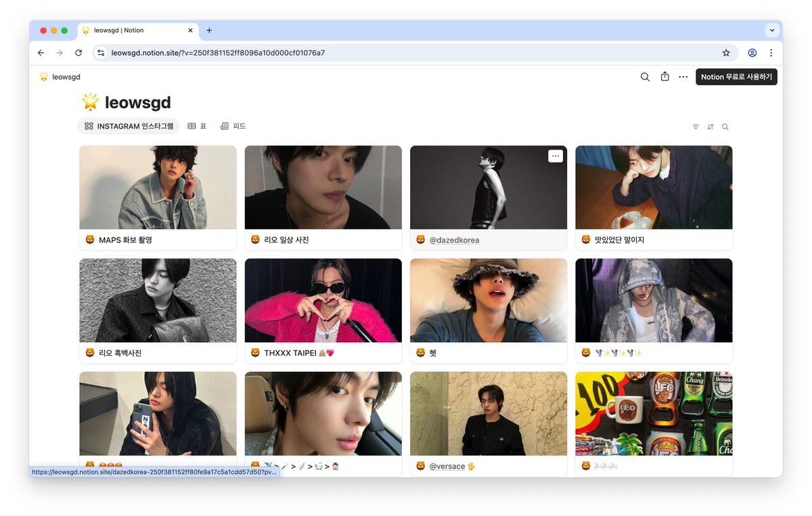Screen dimensions: 812x516
Task: Click the leowsgd page title heading
Action: pyautogui.click(x=137, y=103)
